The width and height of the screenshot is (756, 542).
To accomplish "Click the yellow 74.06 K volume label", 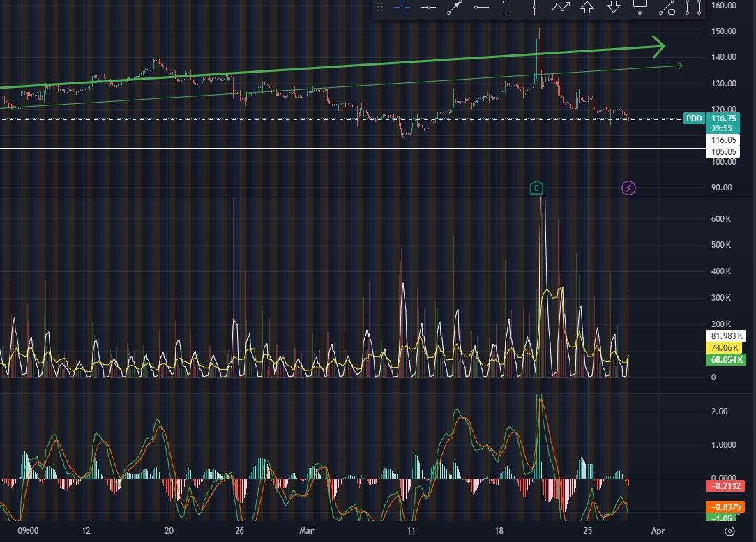I will pyautogui.click(x=725, y=347).
